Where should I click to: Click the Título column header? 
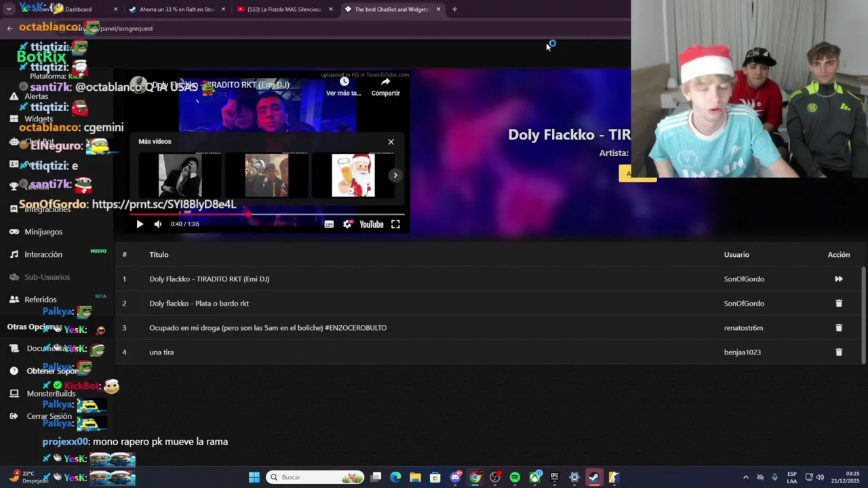159,255
